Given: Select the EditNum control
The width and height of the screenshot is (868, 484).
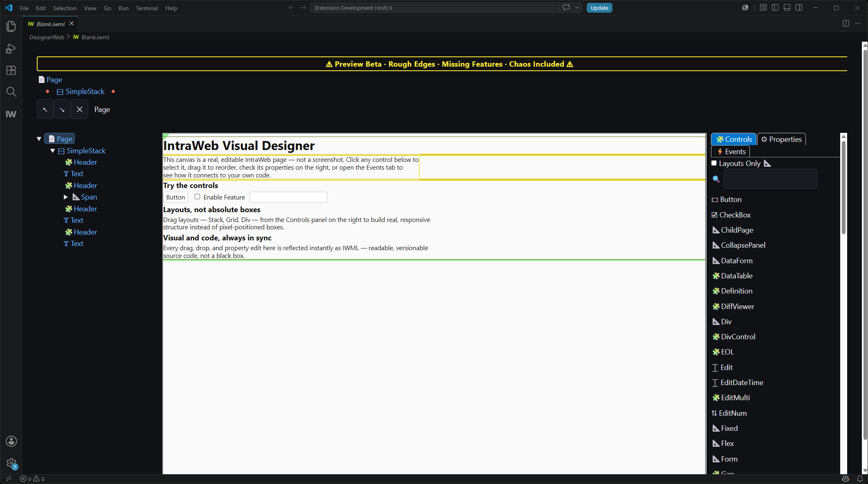Looking at the screenshot, I should 729,413.
